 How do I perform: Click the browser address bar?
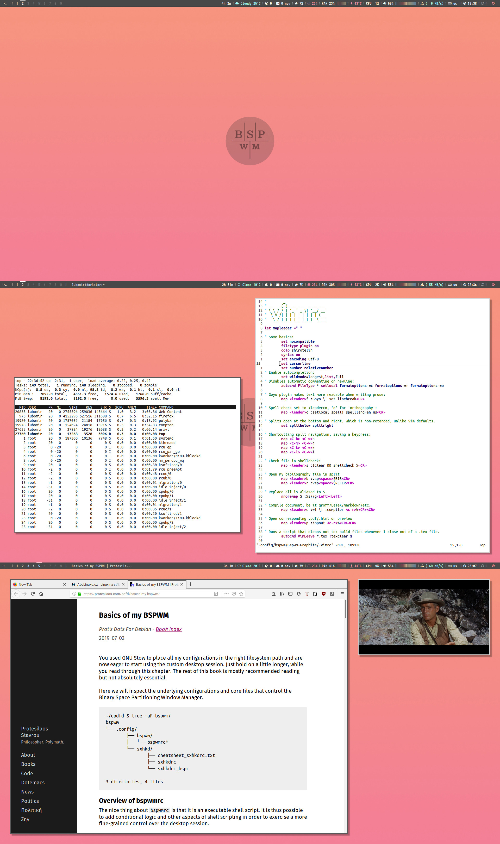tap(156, 594)
